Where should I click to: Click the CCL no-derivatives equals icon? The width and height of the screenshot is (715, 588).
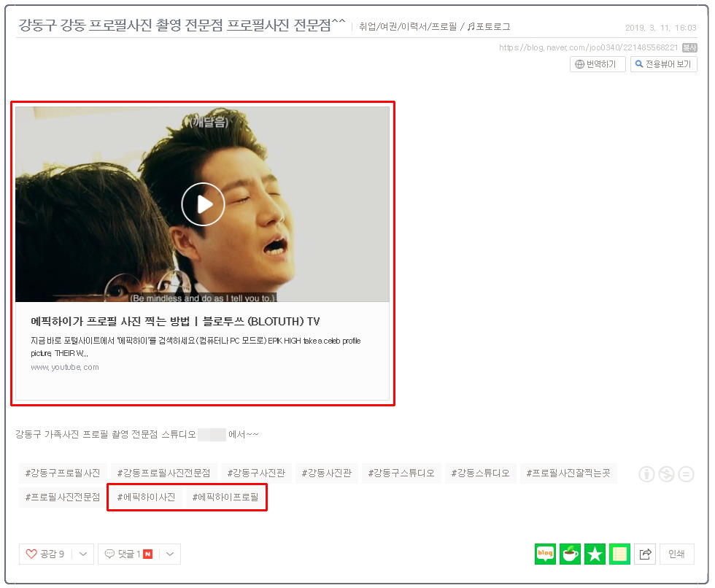tap(687, 474)
